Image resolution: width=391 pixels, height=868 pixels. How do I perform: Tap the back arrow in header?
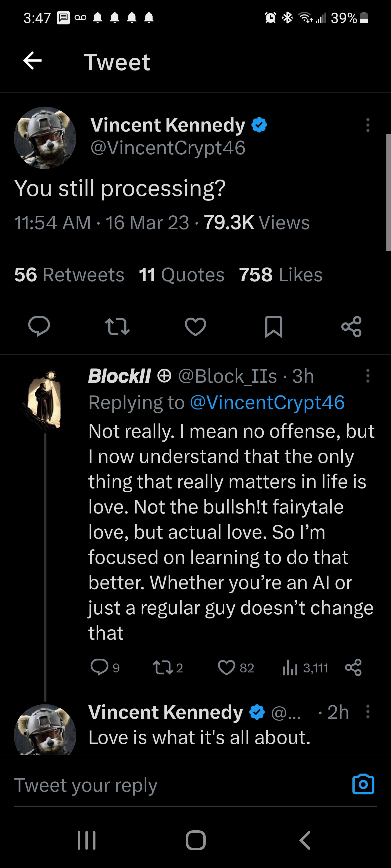tap(32, 61)
